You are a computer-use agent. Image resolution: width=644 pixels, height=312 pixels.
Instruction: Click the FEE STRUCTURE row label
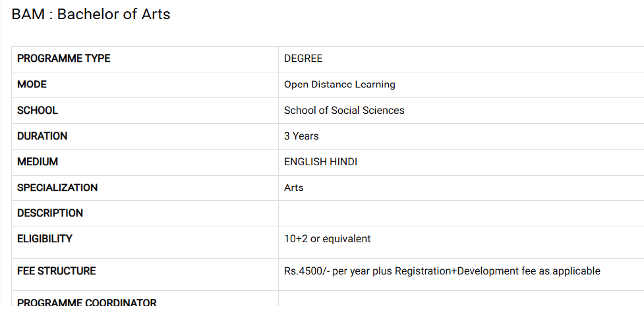coord(56,271)
